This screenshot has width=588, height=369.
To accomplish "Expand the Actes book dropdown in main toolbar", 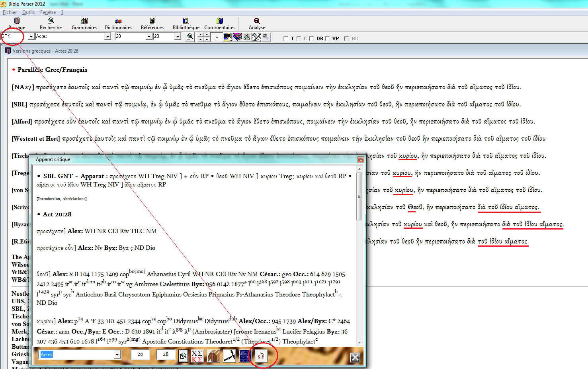I will pos(107,37).
